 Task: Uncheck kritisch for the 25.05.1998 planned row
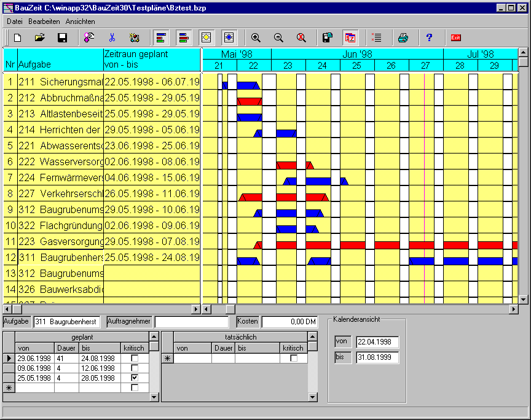pyautogui.click(x=135, y=378)
